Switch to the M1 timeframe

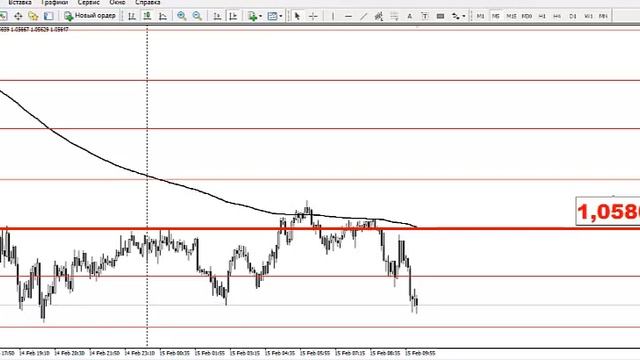click(480, 16)
